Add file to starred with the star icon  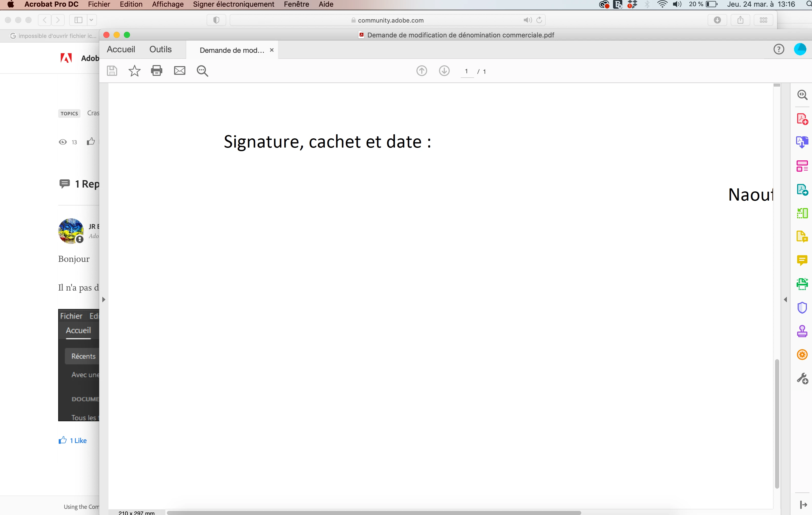(134, 71)
